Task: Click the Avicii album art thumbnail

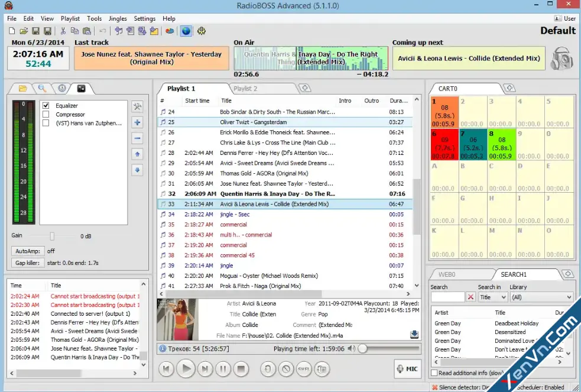Action: [177, 319]
